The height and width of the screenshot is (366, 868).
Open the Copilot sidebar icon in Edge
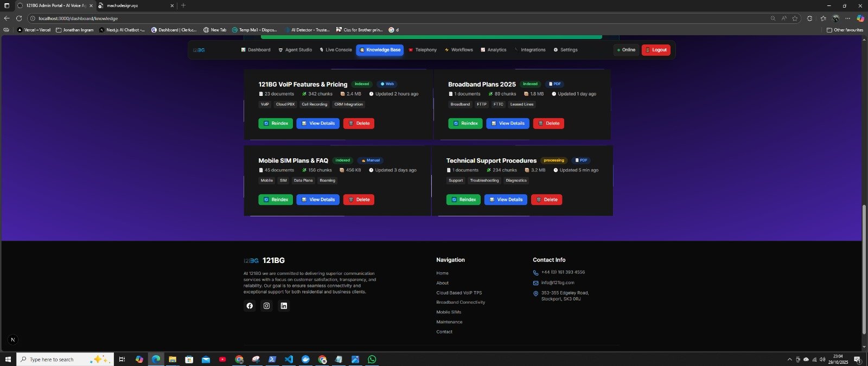(860, 18)
